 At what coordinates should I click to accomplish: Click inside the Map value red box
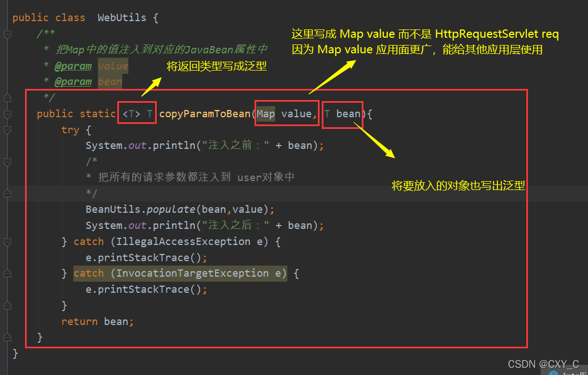[x=286, y=113]
